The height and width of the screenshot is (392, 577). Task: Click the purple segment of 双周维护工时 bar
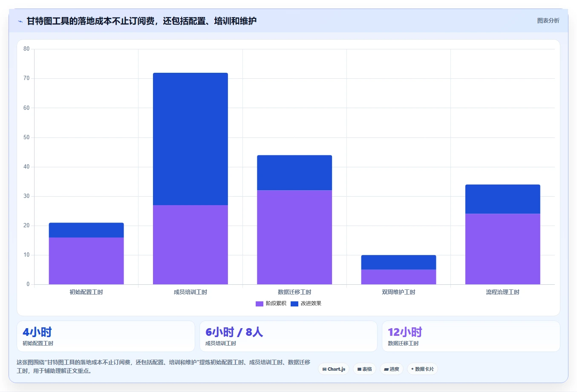pyautogui.click(x=398, y=277)
